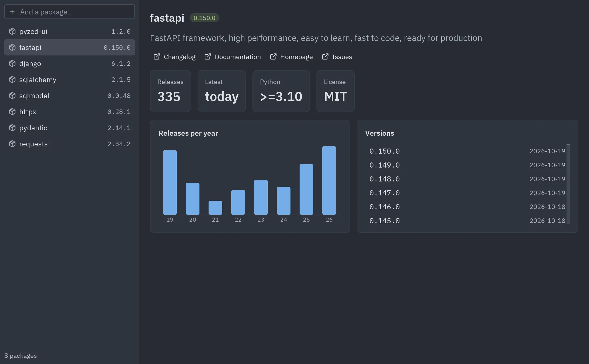The image size is (589, 364).
Task: Click the FastAPI framework description text
Action: 316,38
